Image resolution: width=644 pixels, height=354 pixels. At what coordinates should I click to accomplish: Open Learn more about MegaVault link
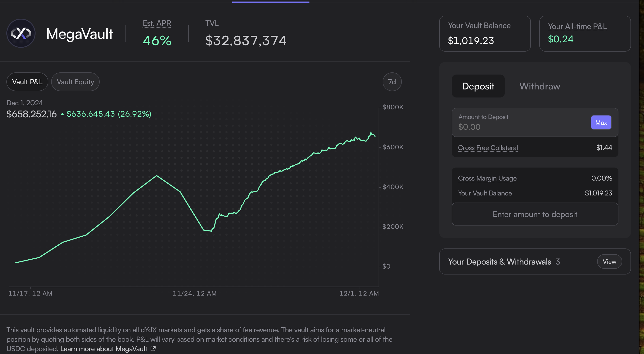tap(103, 349)
